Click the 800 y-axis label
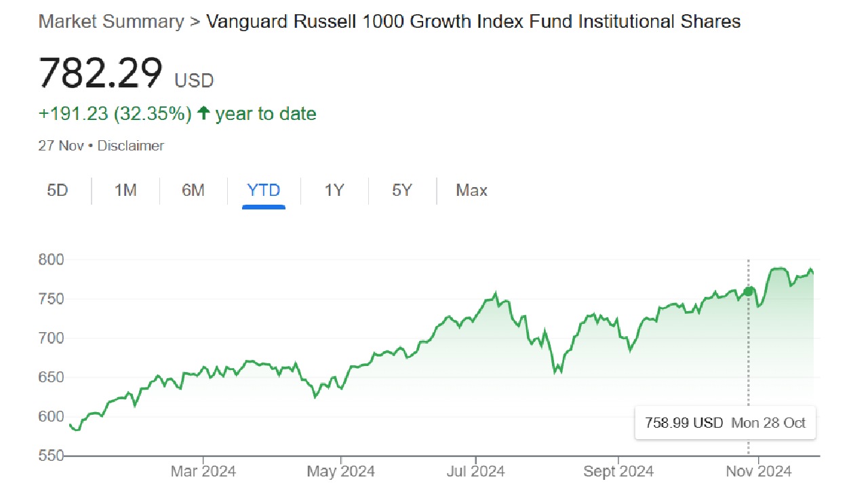 [51, 260]
